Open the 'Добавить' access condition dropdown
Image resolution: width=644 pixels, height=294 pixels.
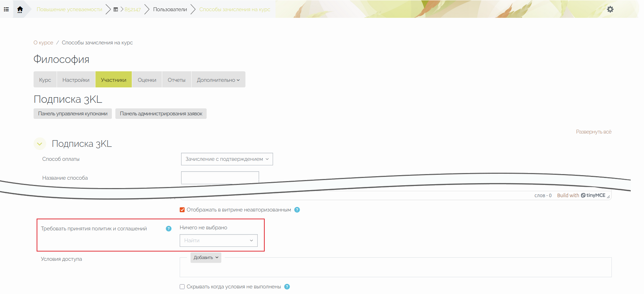click(206, 258)
